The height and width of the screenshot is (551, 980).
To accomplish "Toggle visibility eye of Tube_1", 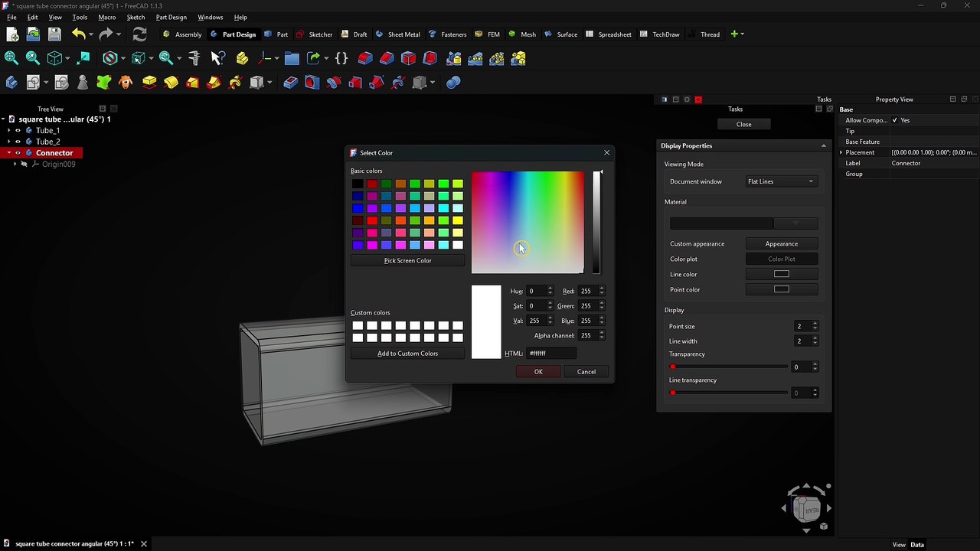I will click(18, 131).
